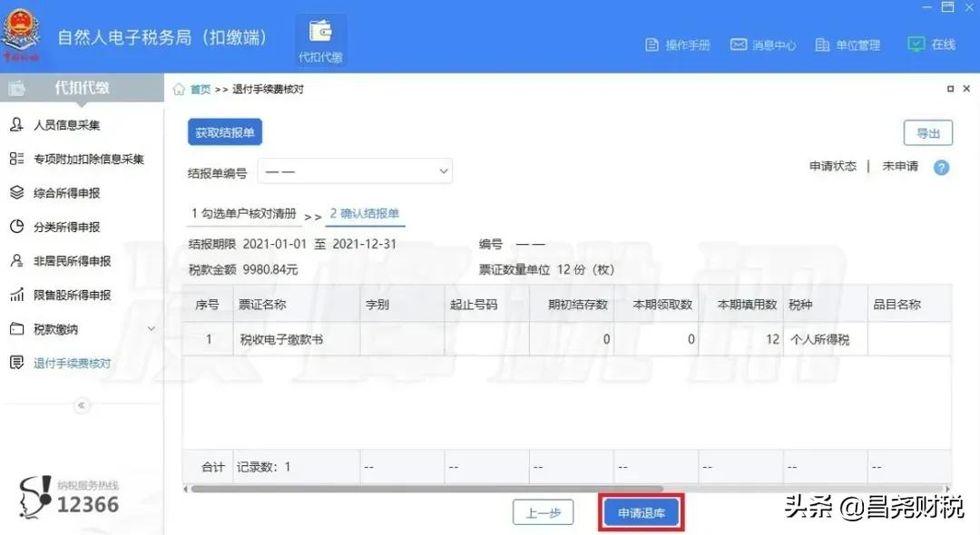Select 综合所得申报 in sidebar

point(66,193)
